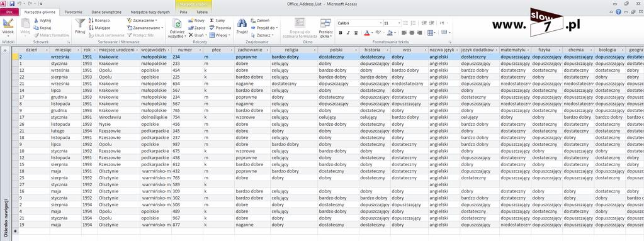
Task: Click the historia column header
Action: 374,50
